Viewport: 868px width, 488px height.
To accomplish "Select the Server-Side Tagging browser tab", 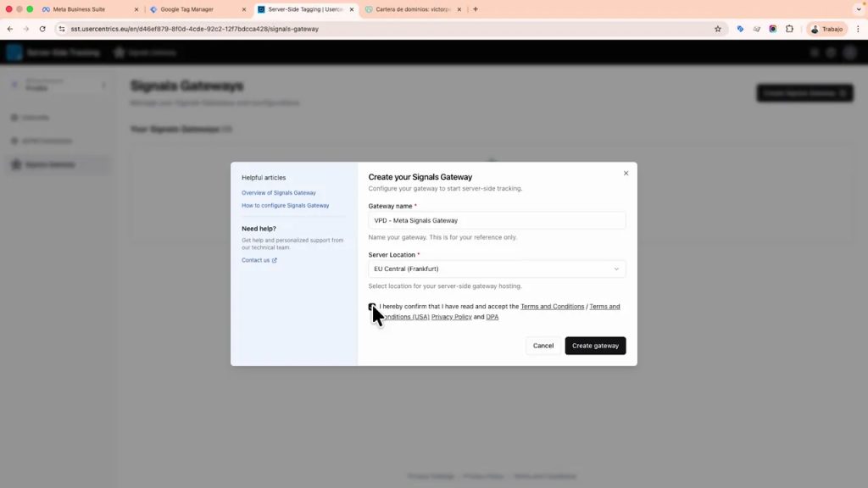I will click(305, 9).
